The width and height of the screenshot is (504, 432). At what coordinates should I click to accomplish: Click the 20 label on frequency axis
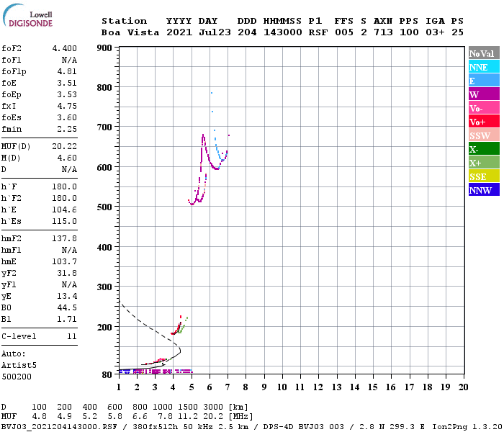coord(463,387)
